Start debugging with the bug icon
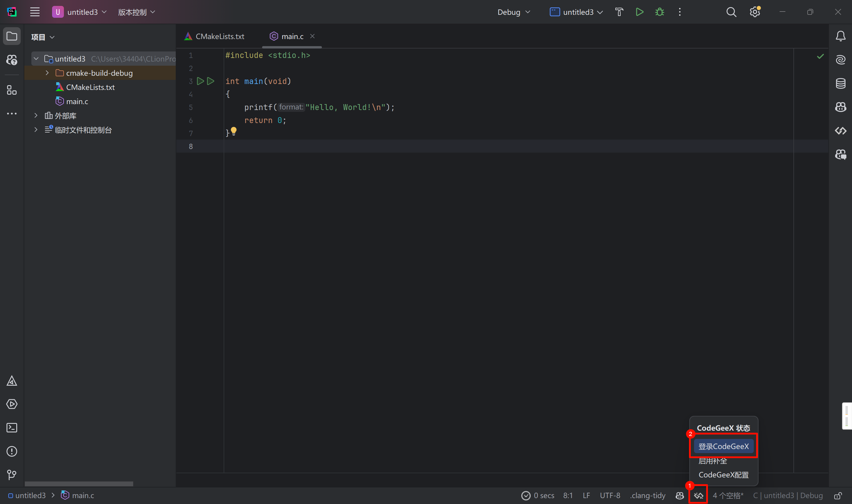Viewport: 852px width, 504px height. 659,12
